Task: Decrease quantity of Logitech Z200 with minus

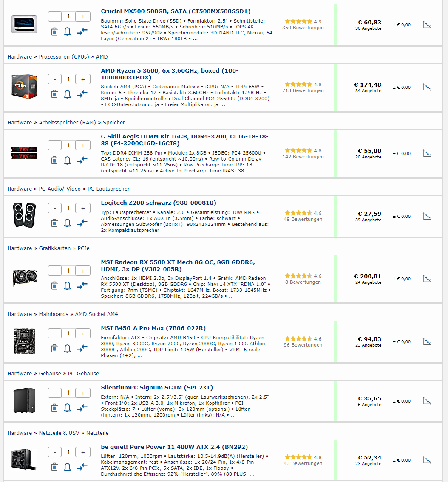Action: click(55, 208)
